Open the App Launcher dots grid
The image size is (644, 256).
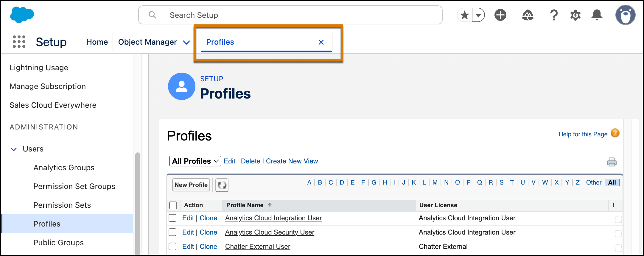(19, 42)
